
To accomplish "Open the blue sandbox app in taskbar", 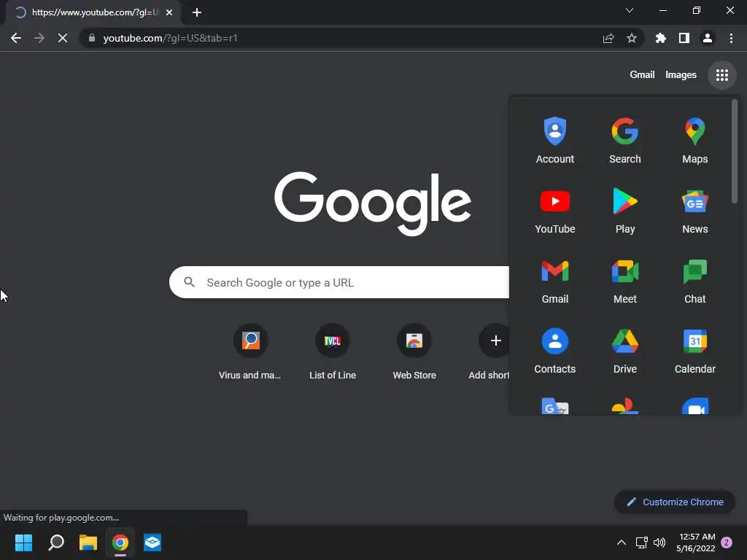I will [x=152, y=542].
